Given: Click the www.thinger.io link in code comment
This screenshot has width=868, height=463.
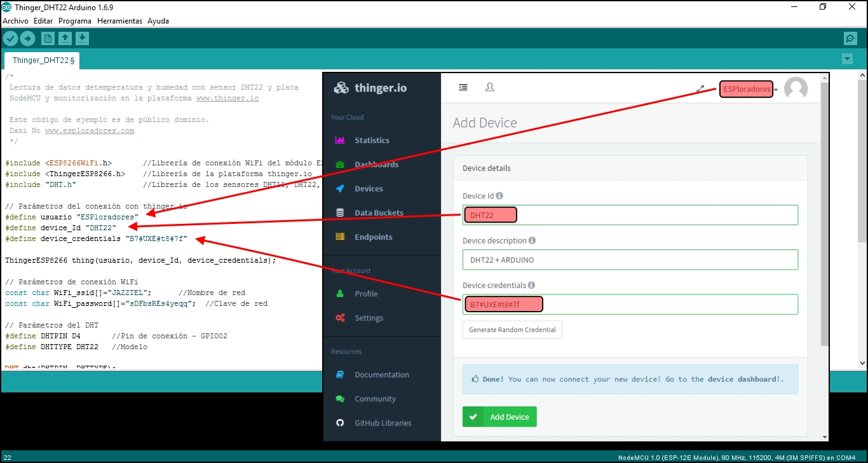Looking at the screenshot, I should 227,99.
